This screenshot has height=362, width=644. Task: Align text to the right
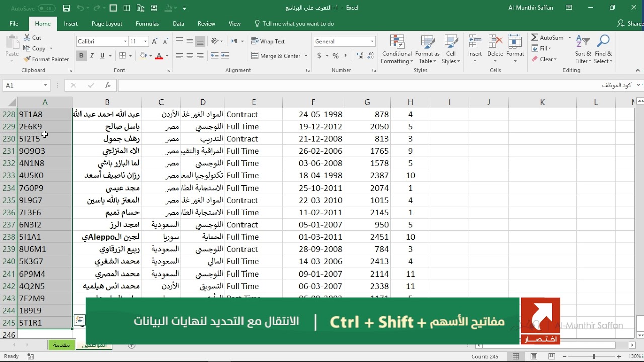coord(200,56)
